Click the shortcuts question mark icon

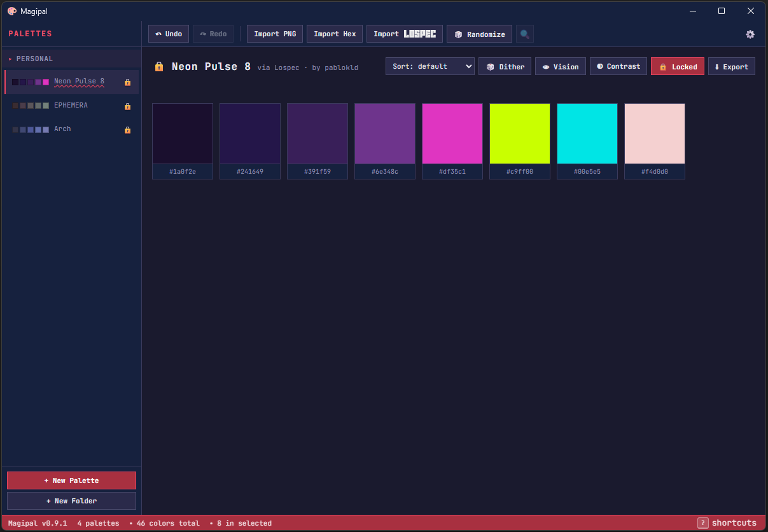coord(703,523)
